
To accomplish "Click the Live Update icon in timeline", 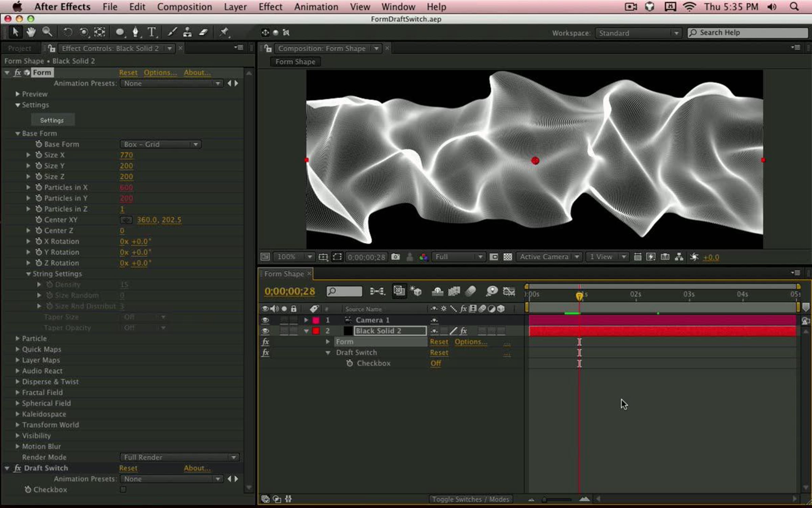I will pos(399,291).
